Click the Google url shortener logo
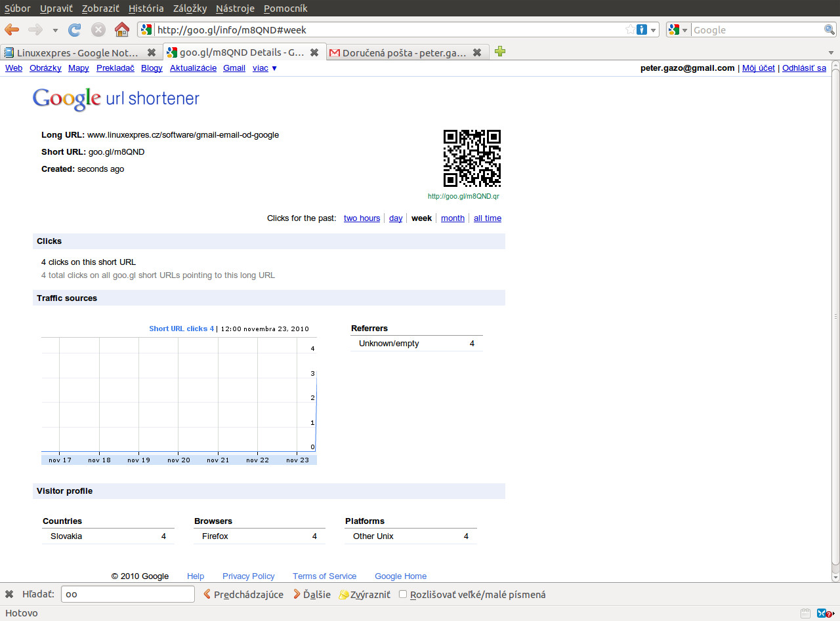Screen dimensions: 840x621 [x=116, y=99]
